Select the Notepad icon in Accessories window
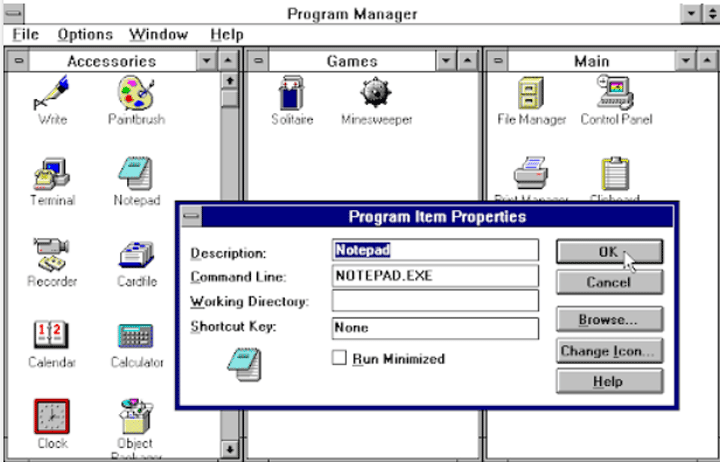720x462 pixels. pos(135,174)
